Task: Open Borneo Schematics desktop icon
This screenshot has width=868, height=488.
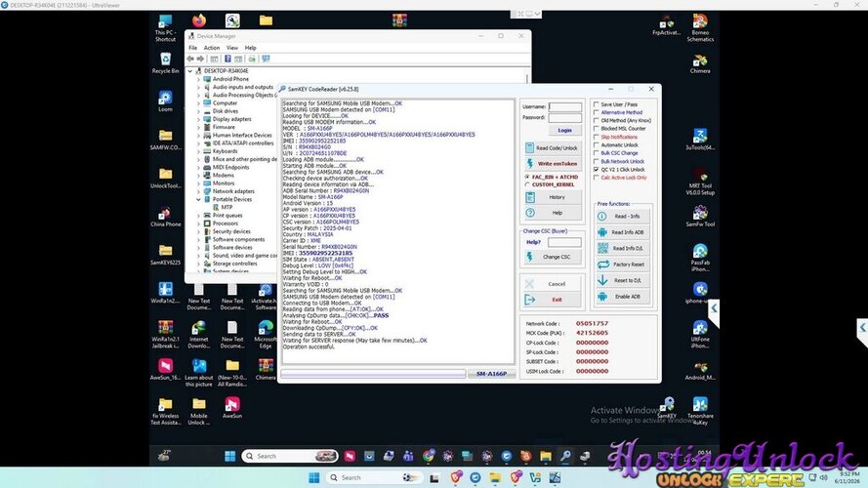Action: tap(700, 27)
